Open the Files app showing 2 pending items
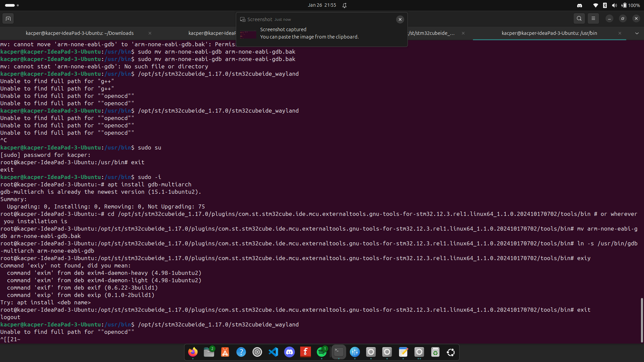Viewport: 644px width, 362px height. click(209, 352)
